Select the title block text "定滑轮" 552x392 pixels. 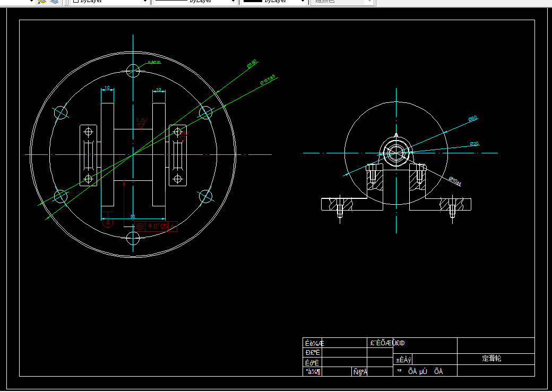(x=491, y=358)
